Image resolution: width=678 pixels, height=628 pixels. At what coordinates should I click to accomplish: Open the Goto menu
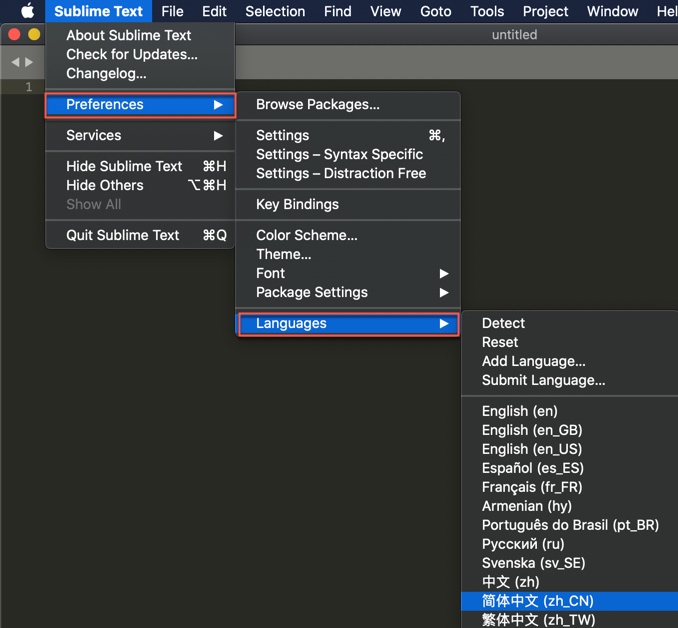pos(435,11)
